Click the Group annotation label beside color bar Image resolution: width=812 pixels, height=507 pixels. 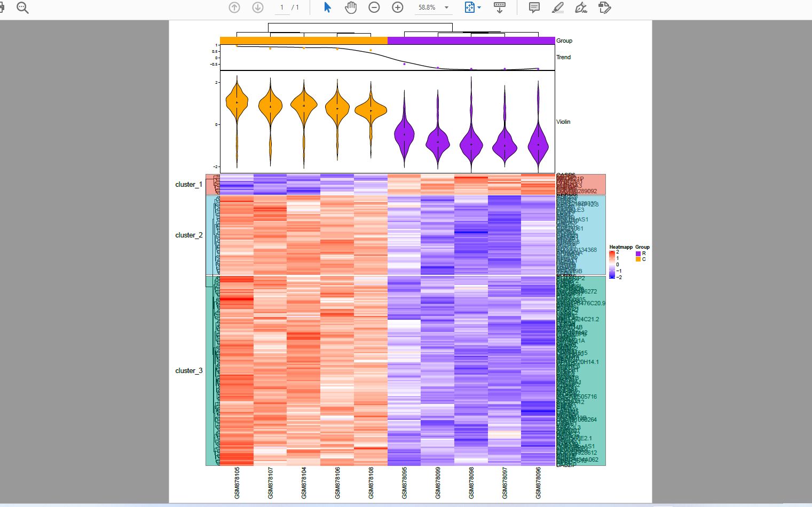click(x=564, y=41)
